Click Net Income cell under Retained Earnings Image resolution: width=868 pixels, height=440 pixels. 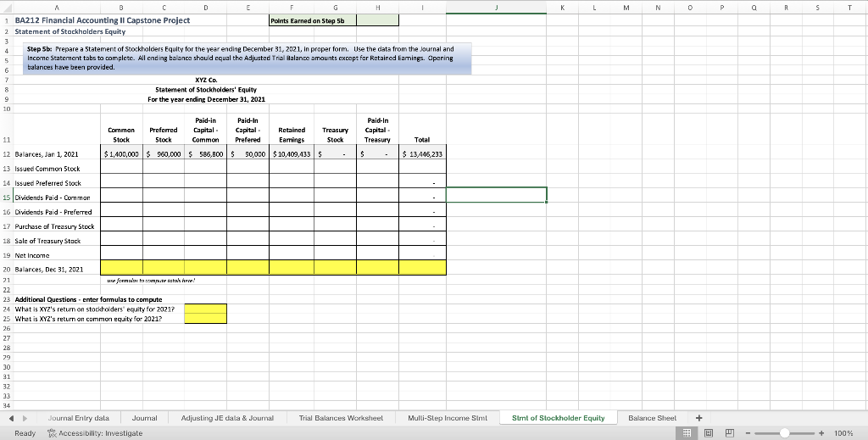pos(292,254)
